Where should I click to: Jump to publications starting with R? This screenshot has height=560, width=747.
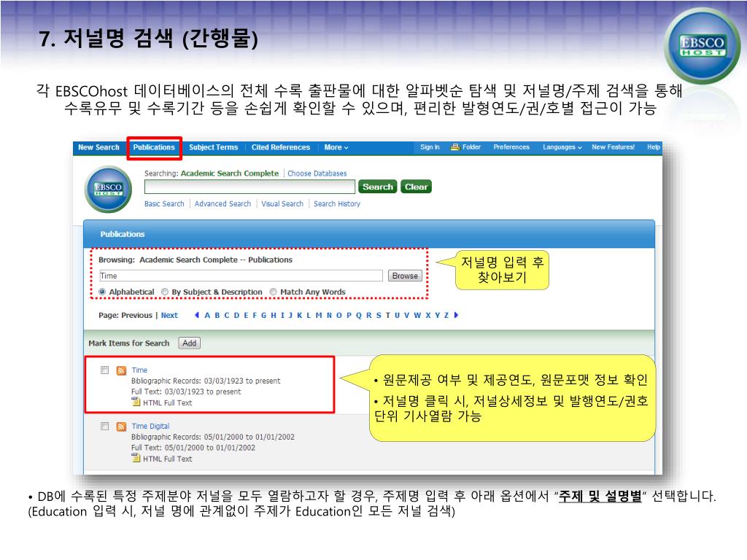tap(368, 315)
